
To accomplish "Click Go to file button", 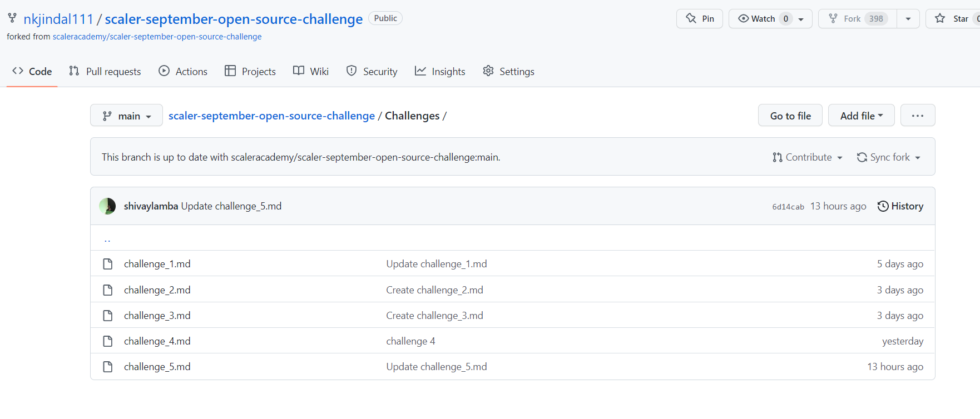I will [790, 116].
